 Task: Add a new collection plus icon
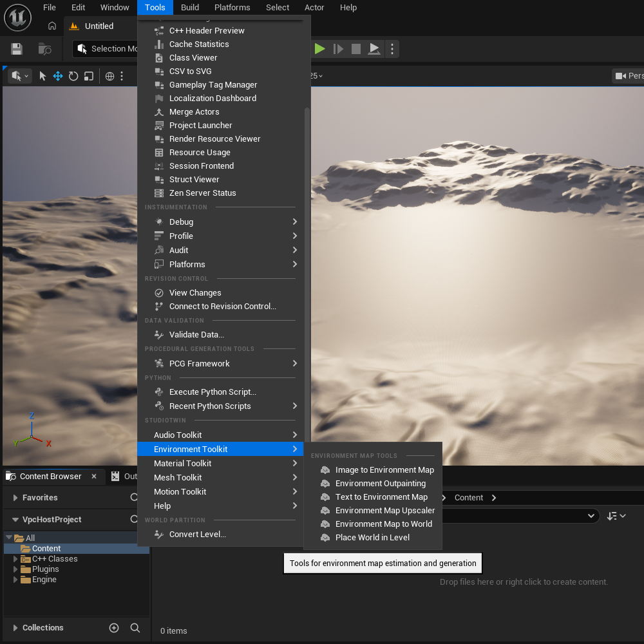coord(114,628)
